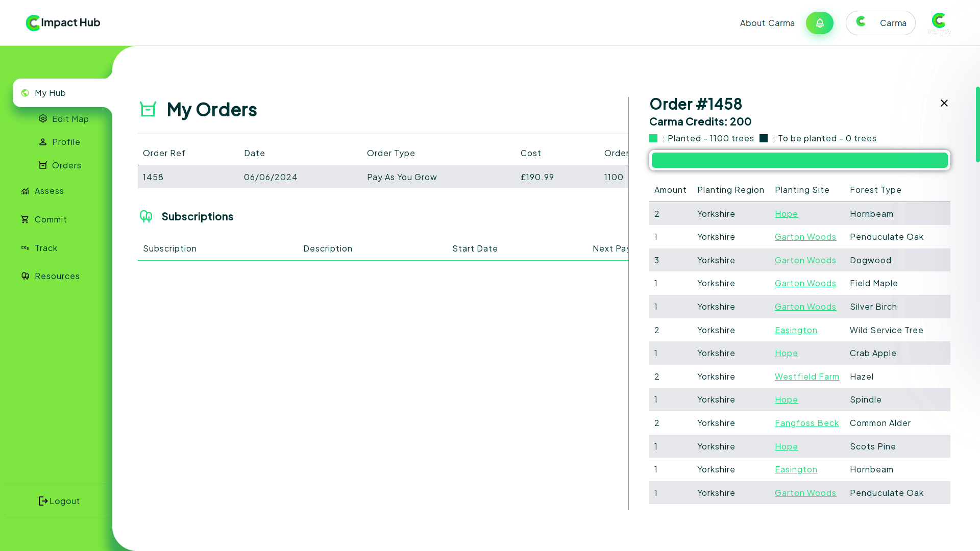980x551 pixels.
Task: Open the Carma account dropdown
Action: 880,23
